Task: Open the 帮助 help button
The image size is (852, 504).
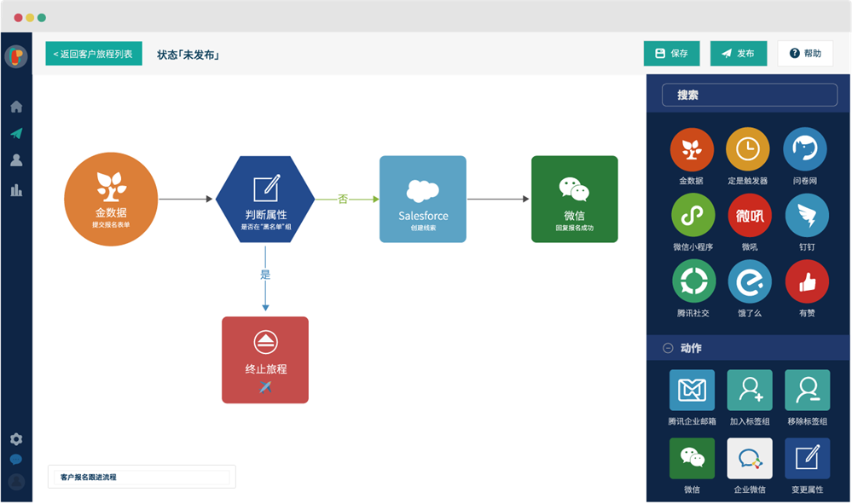Action: [x=805, y=53]
